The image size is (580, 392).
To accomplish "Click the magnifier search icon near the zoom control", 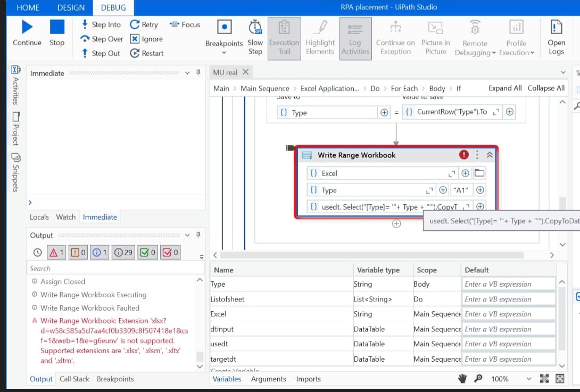I will click(478, 378).
